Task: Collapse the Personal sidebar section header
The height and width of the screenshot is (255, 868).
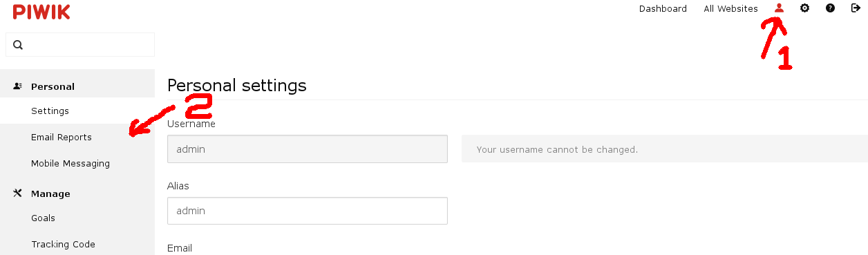Action: point(77,86)
